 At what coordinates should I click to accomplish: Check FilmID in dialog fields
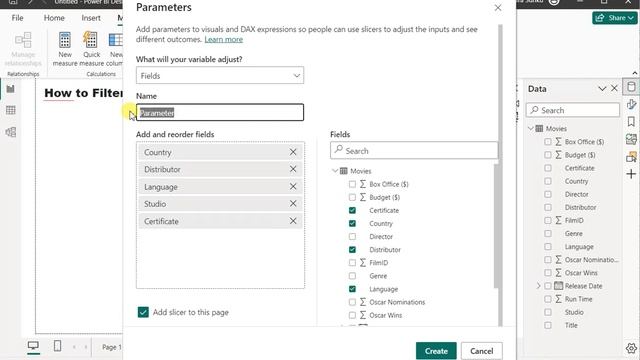(352, 263)
